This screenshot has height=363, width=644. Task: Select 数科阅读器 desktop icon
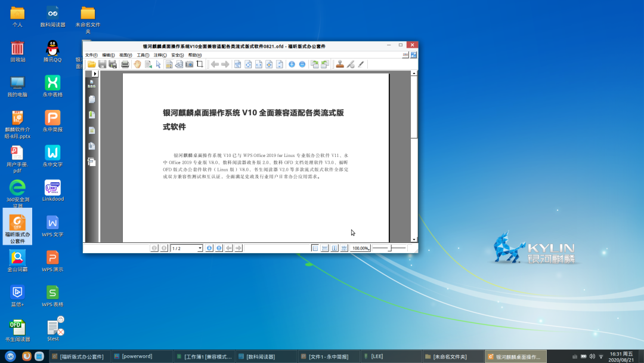point(52,17)
